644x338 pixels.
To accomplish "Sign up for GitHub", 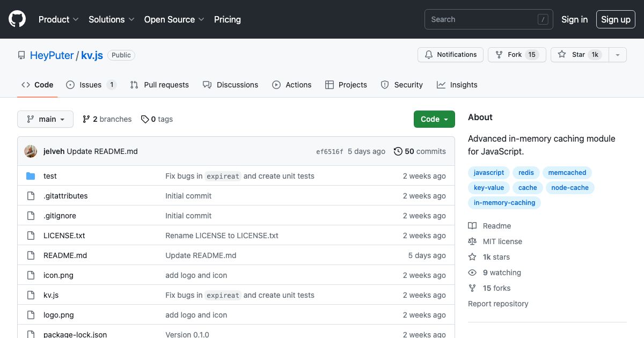I will pyautogui.click(x=616, y=19).
